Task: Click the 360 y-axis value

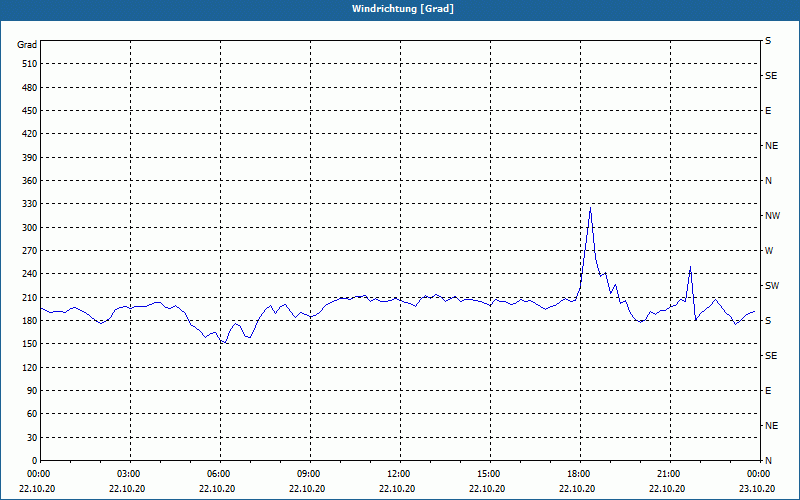Action: (30, 181)
